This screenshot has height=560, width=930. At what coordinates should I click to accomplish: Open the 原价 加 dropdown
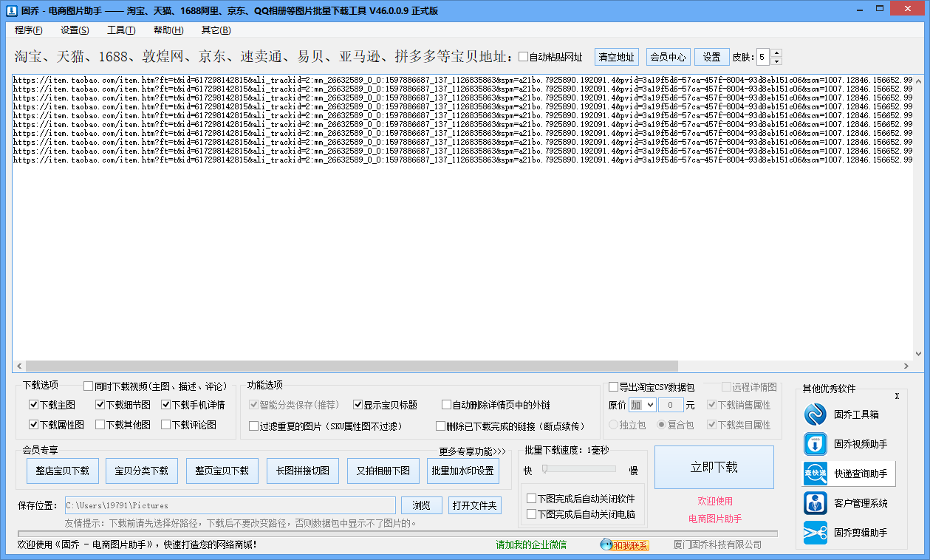(643, 405)
